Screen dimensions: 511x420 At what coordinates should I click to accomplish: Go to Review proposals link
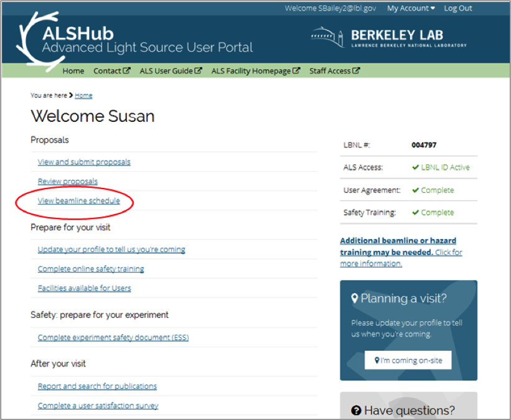pos(67,182)
